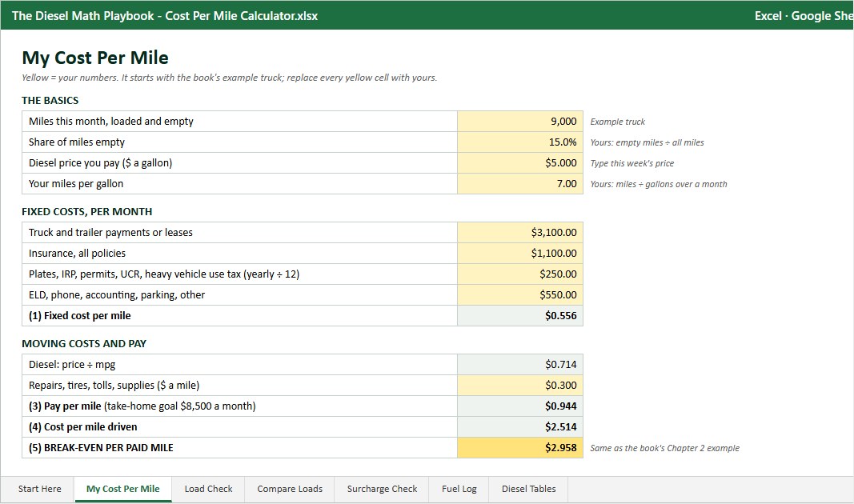Click the 'Yellow = your numbers' instruction line
854x504 pixels.
229,78
